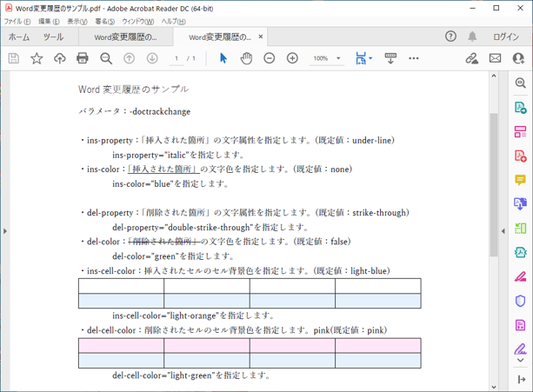The height and width of the screenshot is (392, 533).
Task: Click text 'ins-cell-color="light-orange"'
Action: [x=165, y=316]
